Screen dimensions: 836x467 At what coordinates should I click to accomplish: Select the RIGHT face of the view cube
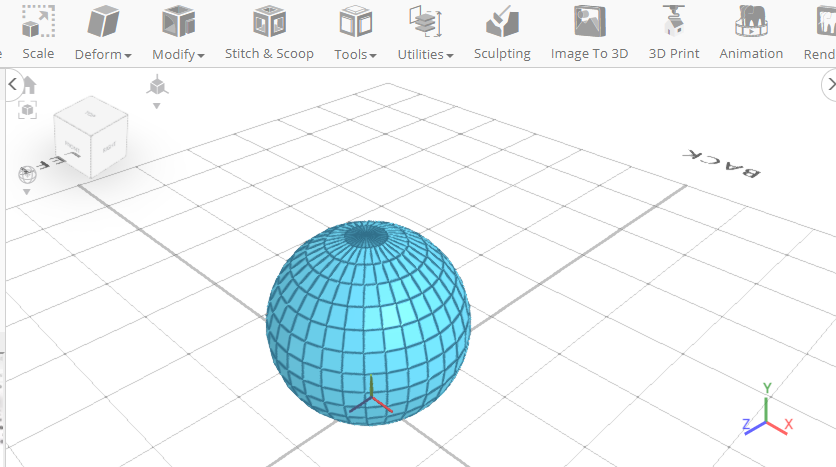109,145
